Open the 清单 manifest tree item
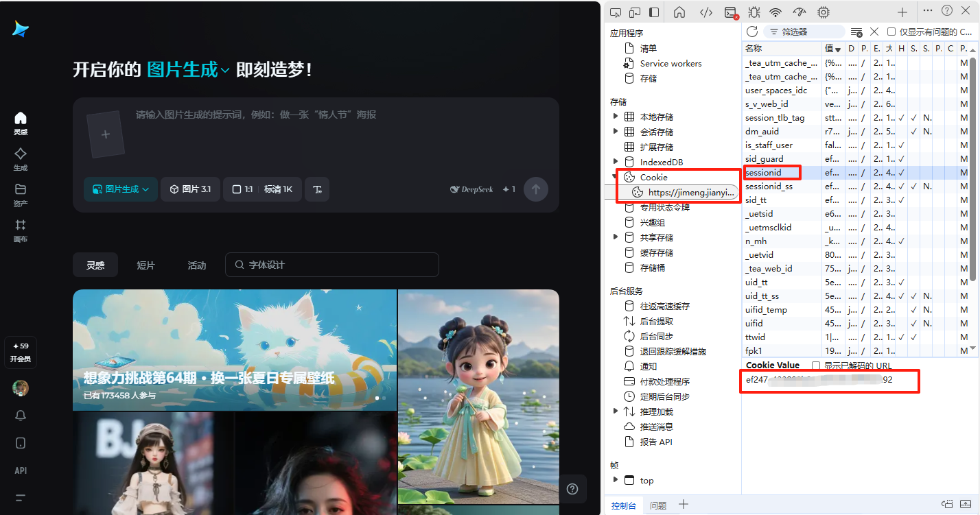This screenshot has width=980, height=515. (648, 48)
